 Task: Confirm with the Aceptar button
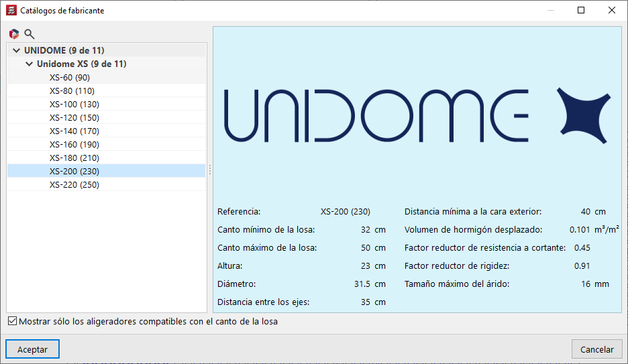point(32,349)
